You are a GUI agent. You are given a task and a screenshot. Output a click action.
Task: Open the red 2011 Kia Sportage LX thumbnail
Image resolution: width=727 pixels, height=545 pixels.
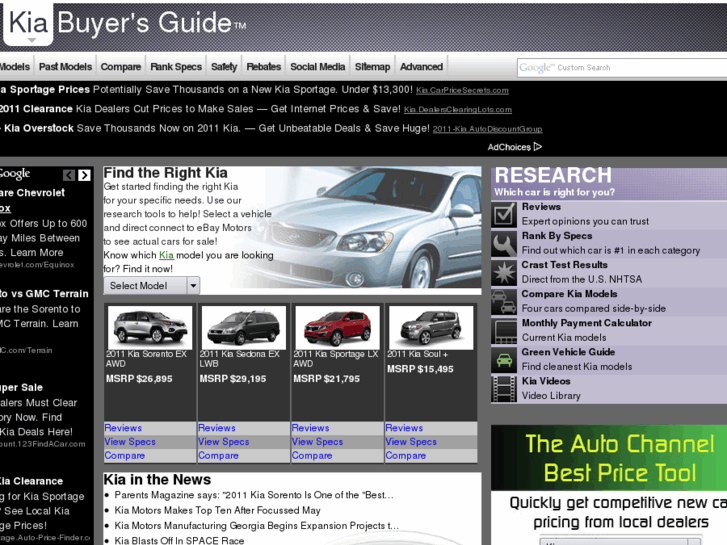coord(337,327)
